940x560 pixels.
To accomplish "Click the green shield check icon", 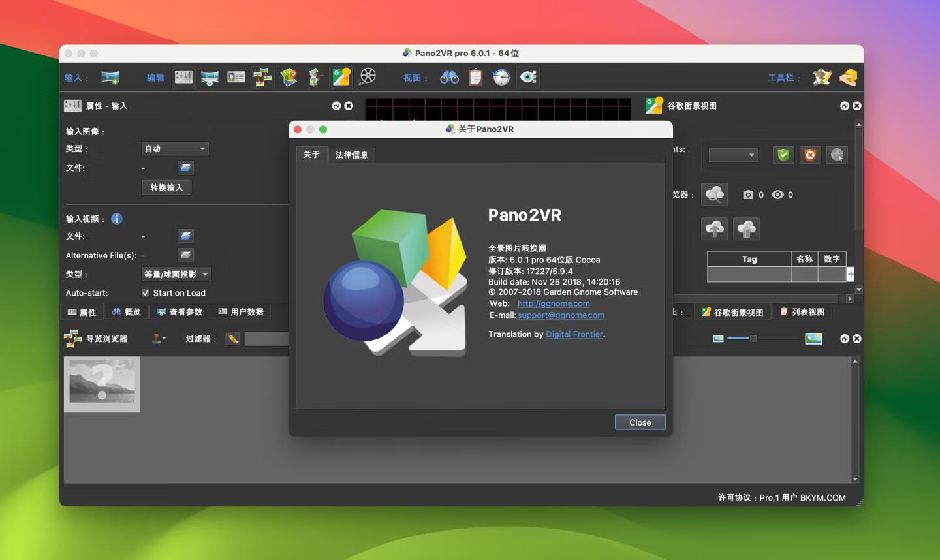I will [x=783, y=155].
